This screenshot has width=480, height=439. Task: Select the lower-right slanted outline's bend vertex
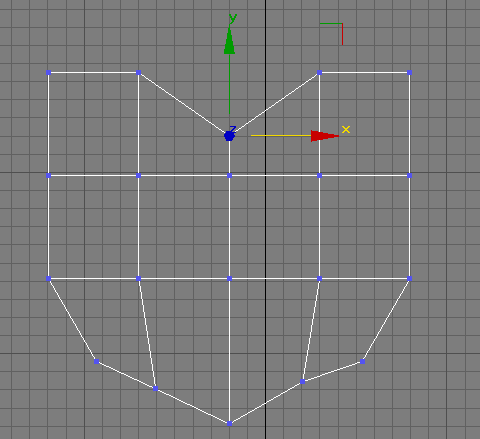click(x=363, y=361)
